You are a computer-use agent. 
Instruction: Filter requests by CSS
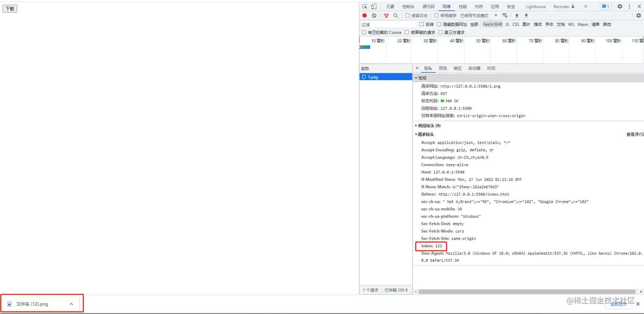tap(516, 24)
